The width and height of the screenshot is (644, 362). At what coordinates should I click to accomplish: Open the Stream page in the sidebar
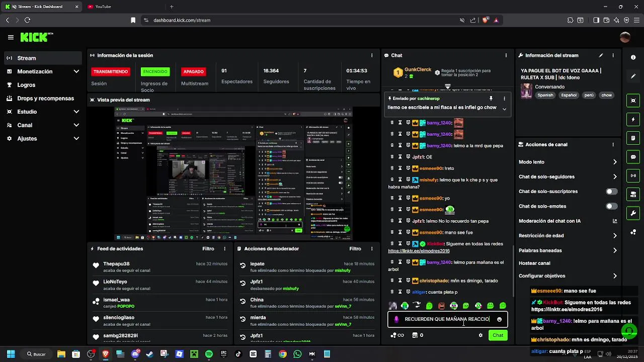43,58
